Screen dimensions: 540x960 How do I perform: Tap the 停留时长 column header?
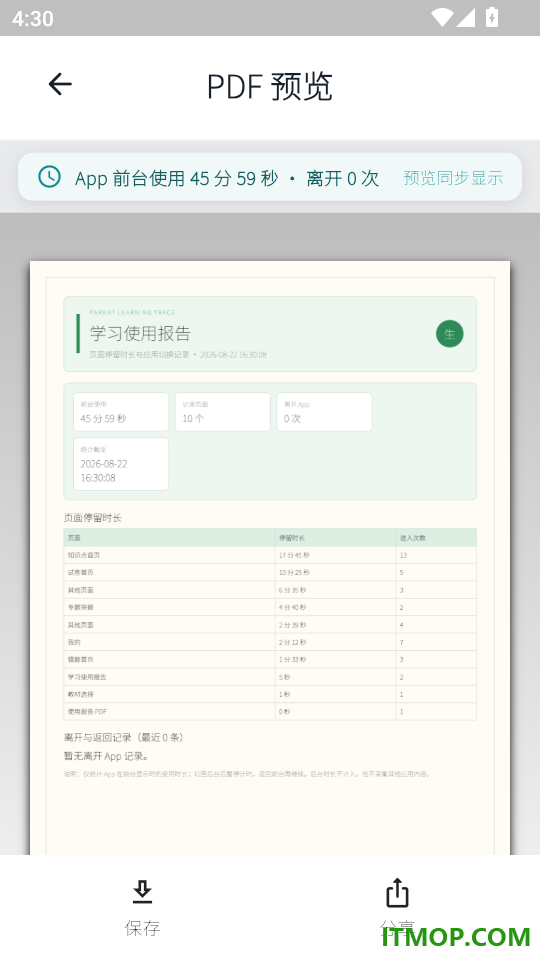pos(292,538)
